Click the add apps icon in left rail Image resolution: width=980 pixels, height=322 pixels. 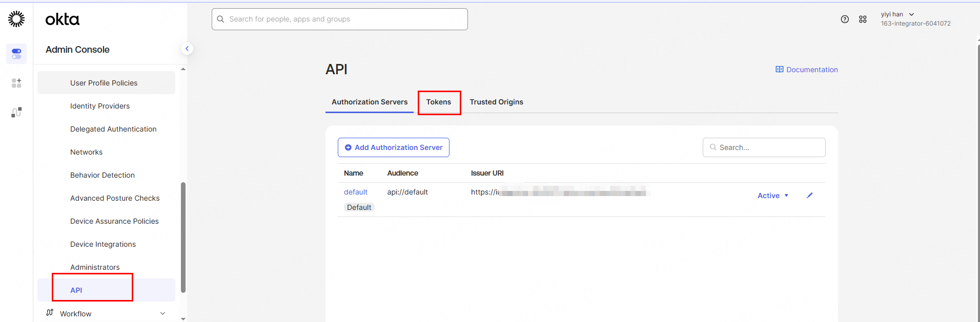coord(16,83)
